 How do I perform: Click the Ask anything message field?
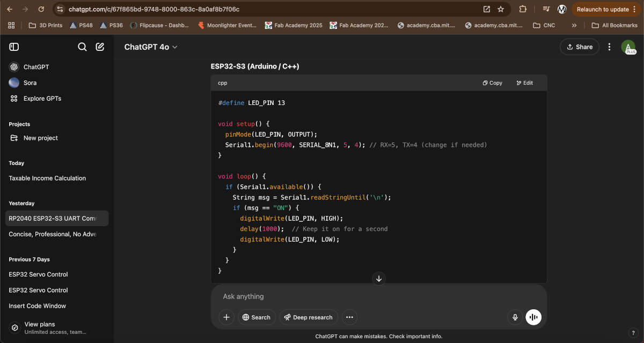[378, 296]
